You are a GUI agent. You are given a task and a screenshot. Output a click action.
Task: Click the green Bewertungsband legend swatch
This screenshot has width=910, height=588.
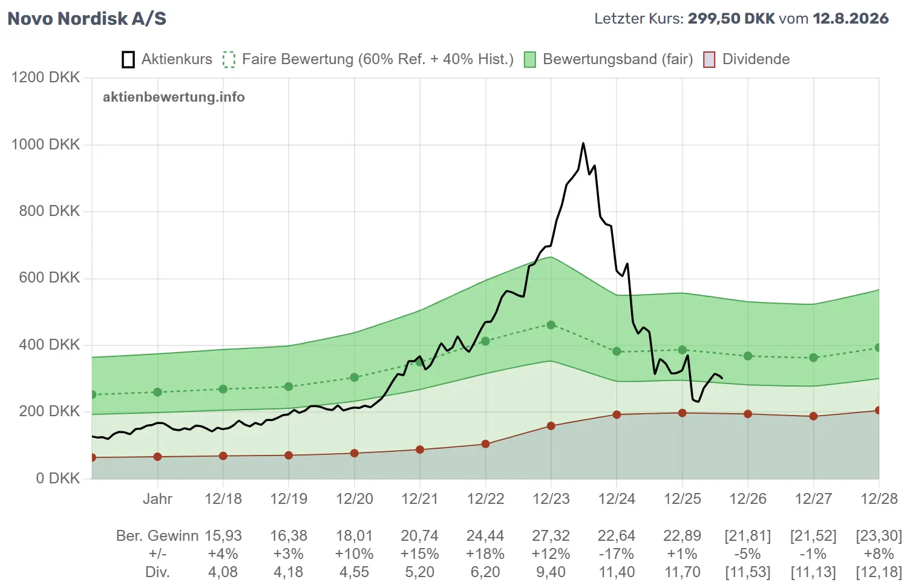pos(530,59)
